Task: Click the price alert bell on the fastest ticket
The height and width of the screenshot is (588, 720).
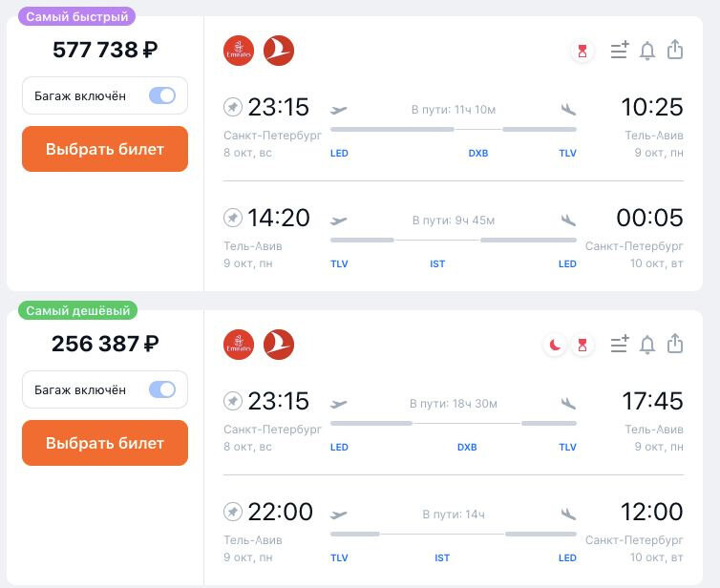Action: (646, 51)
